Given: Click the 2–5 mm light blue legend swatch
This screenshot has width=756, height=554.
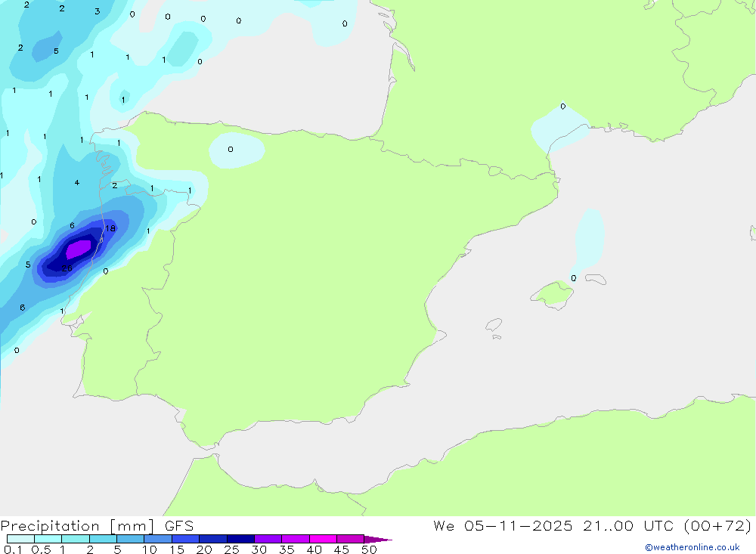Looking at the screenshot, I should coord(103,539).
